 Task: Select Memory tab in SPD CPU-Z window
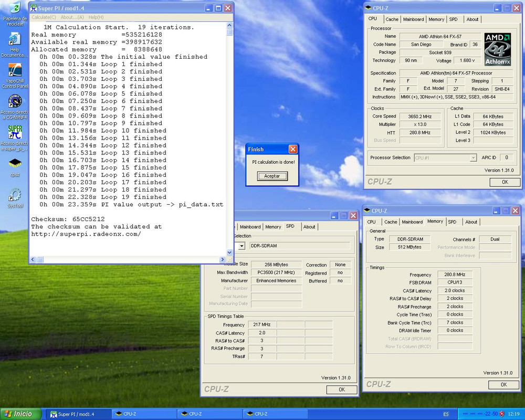click(273, 227)
